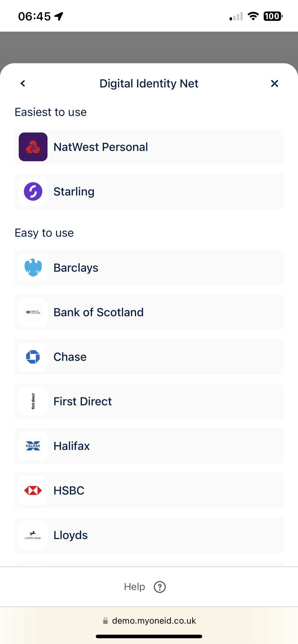Choose Starling from the bank list
The height and width of the screenshot is (644, 298).
[74, 191]
